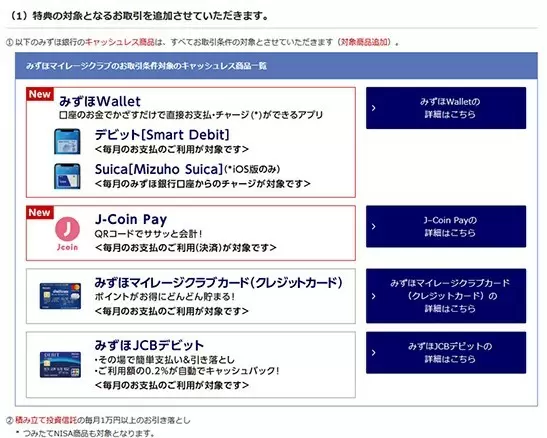
Task: Click the New badge on J-Coin Pay
Action: pyautogui.click(x=40, y=212)
